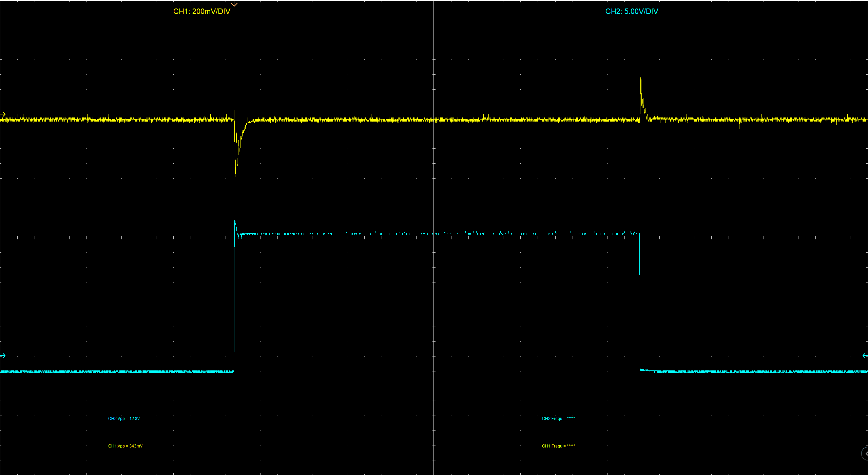Click the CH1:Frequ measurement readout

pyautogui.click(x=558, y=446)
